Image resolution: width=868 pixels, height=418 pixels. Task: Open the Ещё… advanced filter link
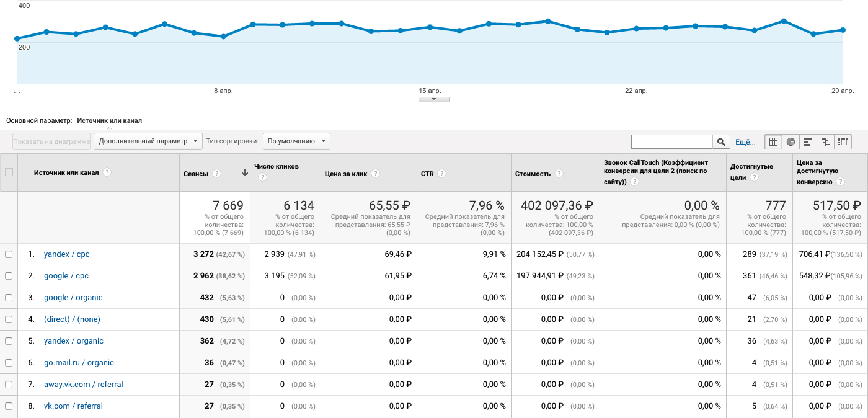point(745,142)
